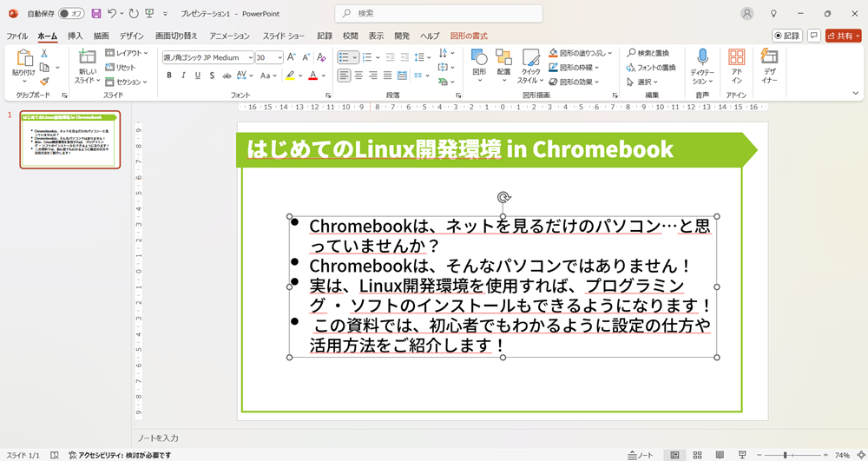Open the Designer icon
Viewport: 868px width, 461px height.
pyautogui.click(x=769, y=56)
